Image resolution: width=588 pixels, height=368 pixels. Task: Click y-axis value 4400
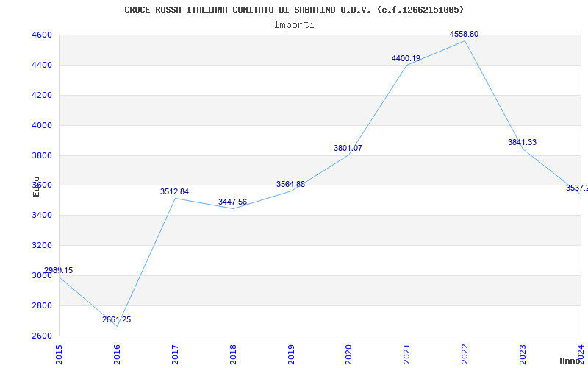tap(42, 65)
